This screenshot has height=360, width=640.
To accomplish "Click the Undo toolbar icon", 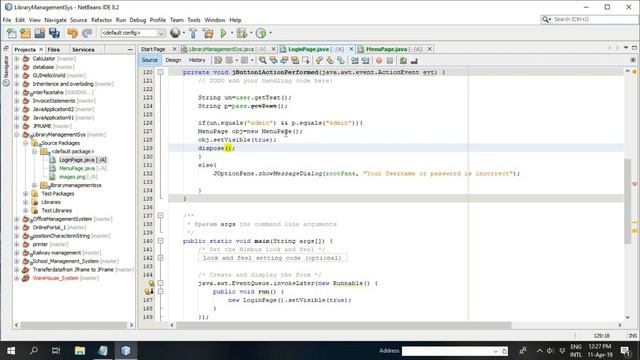I will 73,33.
